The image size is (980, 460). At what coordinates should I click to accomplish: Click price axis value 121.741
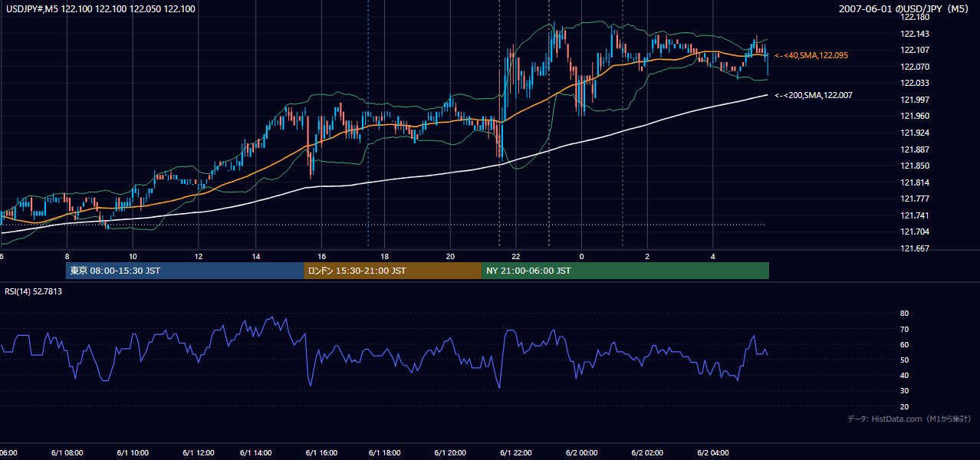pyautogui.click(x=915, y=215)
